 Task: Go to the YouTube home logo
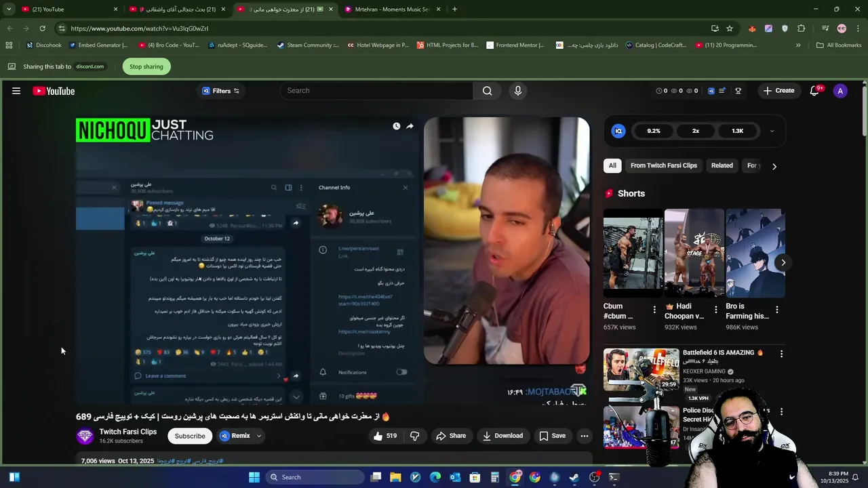54,91
